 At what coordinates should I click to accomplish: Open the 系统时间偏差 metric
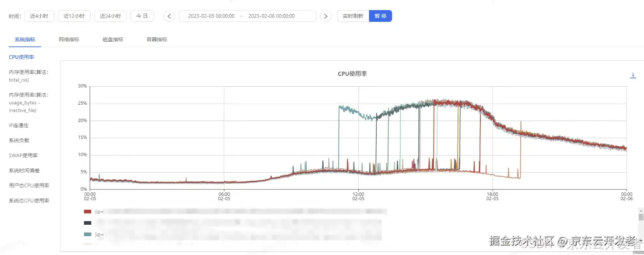click(24, 170)
